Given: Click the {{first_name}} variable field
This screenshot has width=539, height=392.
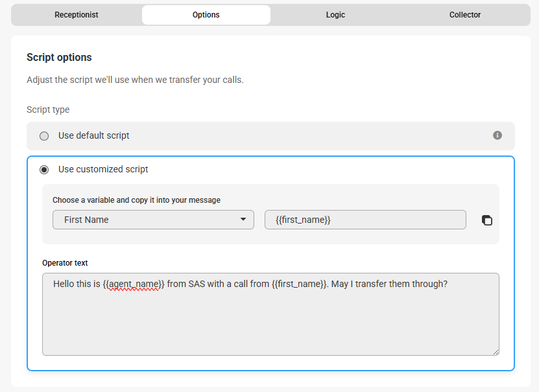Looking at the screenshot, I should (365, 220).
